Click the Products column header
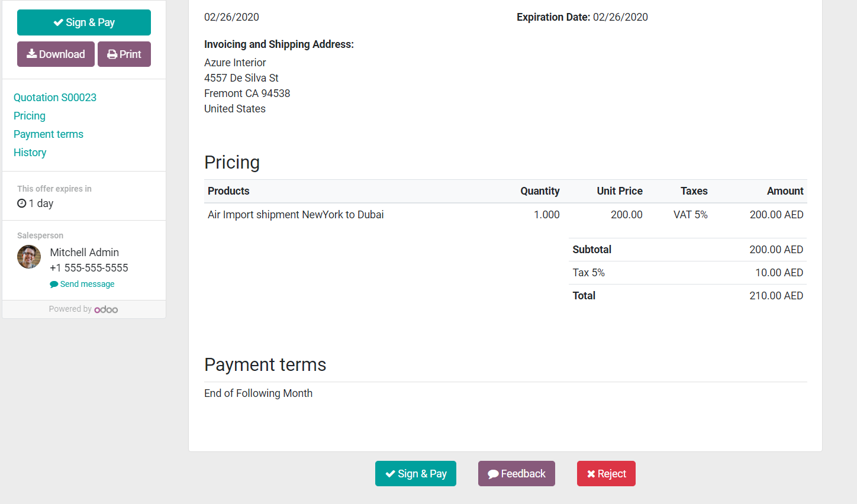857x504 pixels. [x=228, y=191]
